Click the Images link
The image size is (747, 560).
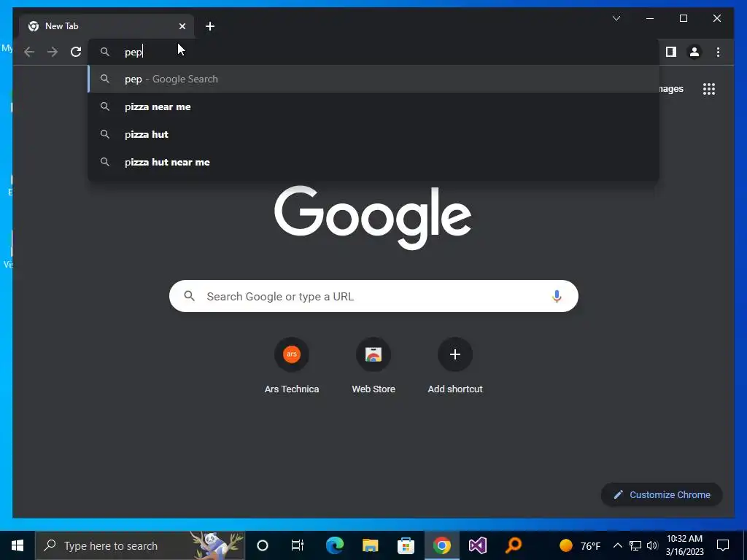pyautogui.click(x=671, y=89)
